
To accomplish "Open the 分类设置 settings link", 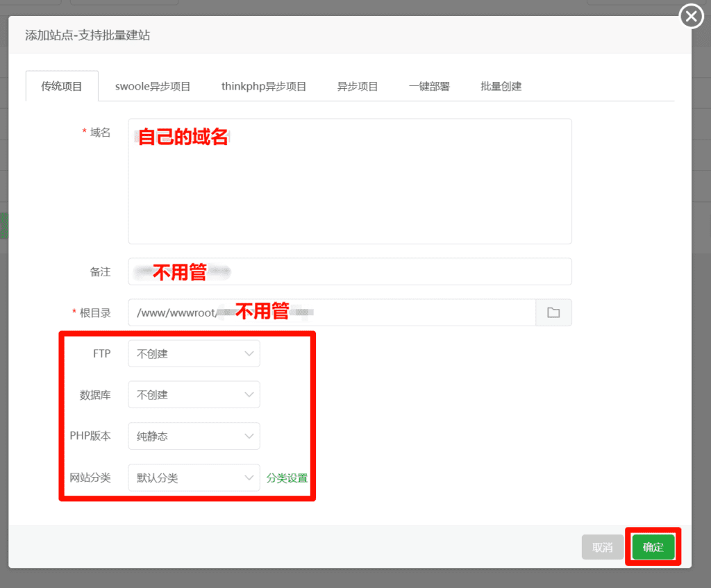I will click(x=288, y=478).
